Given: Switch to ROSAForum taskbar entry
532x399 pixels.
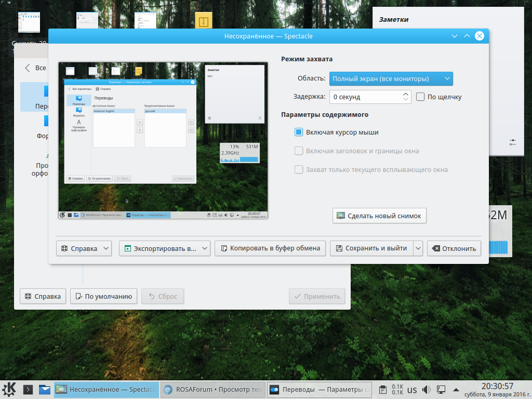Looking at the screenshot, I should coord(212,390).
